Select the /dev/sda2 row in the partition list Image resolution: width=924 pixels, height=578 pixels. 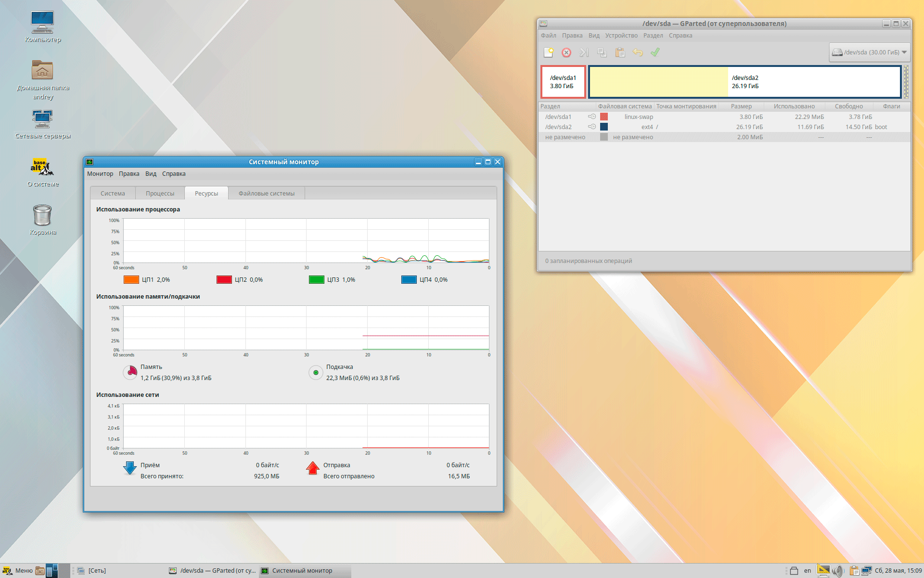click(558, 127)
